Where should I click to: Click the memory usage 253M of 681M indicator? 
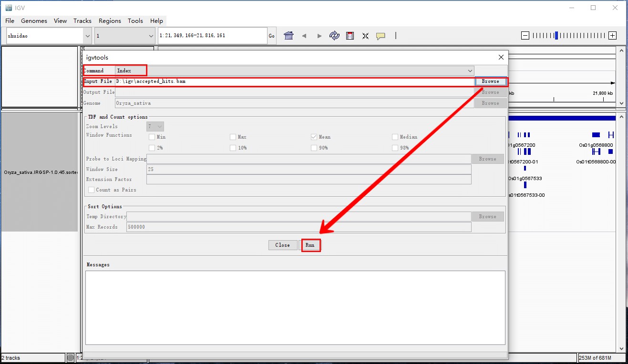(602, 358)
